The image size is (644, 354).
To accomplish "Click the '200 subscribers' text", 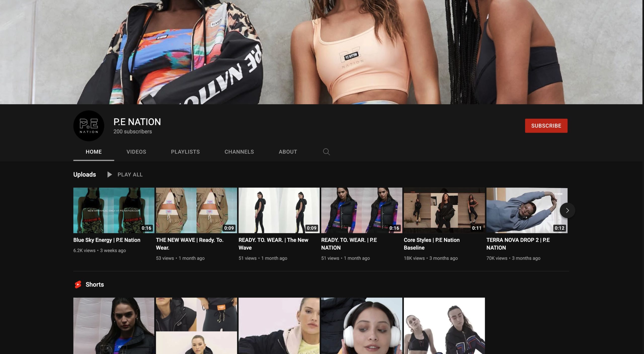I will [x=133, y=132].
